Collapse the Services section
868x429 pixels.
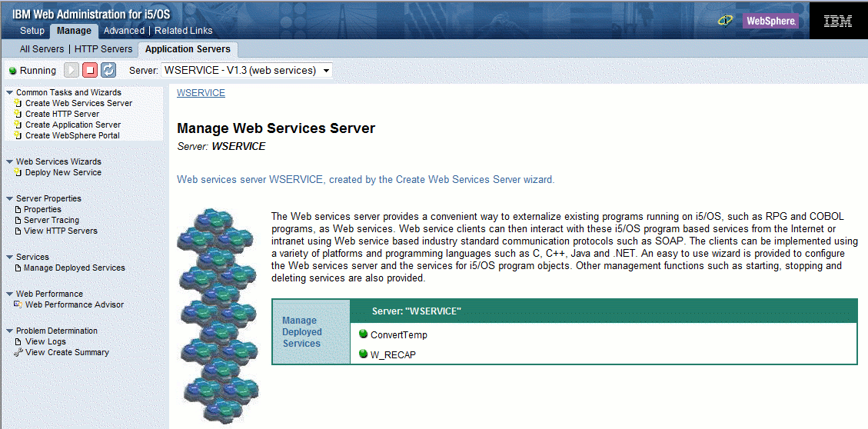click(x=9, y=257)
